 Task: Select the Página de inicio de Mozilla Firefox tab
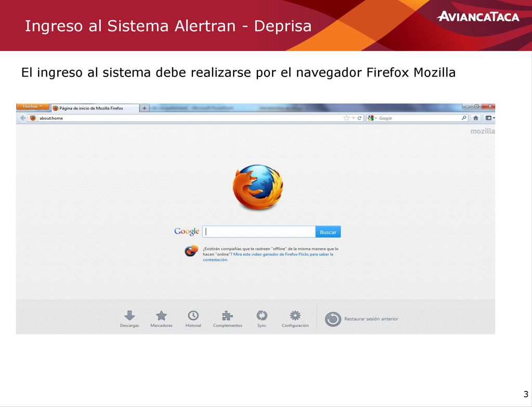point(95,108)
